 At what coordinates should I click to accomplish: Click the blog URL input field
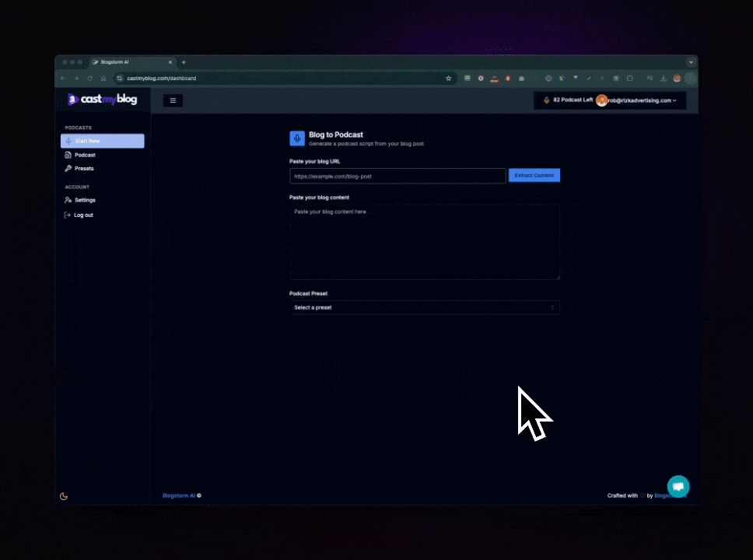[398, 177]
